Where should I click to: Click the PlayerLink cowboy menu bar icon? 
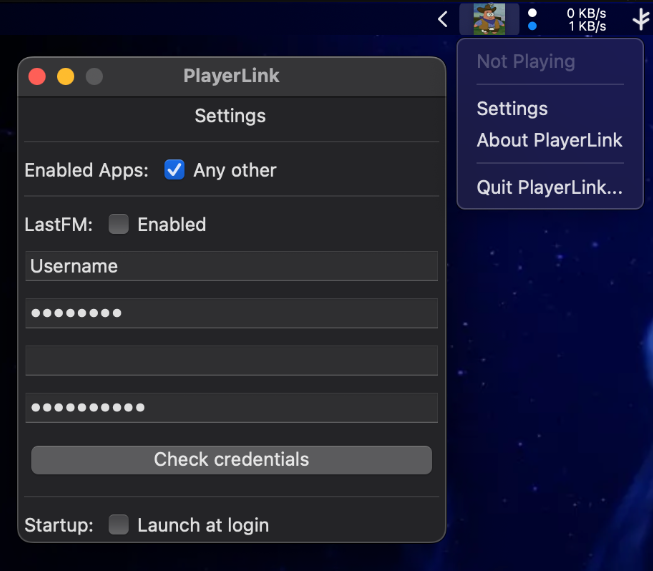pos(489,19)
